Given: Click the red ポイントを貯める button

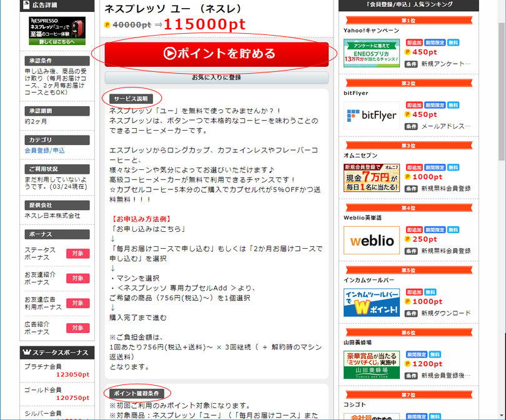Looking at the screenshot, I should 217,54.
